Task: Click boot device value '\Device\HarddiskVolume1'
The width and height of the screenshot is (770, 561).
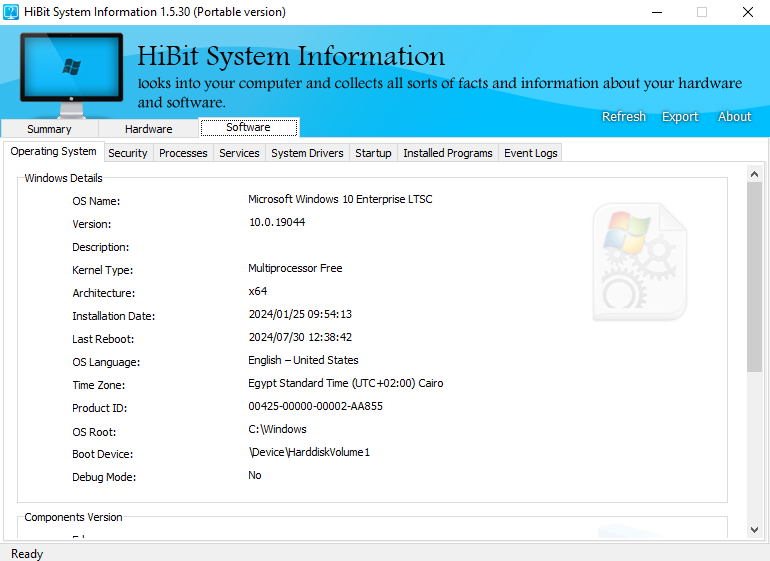Action: pyautogui.click(x=309, y=452)
